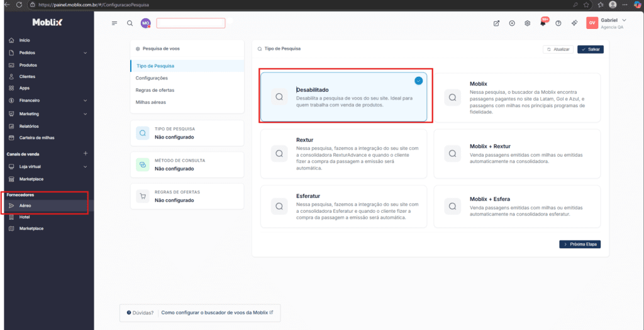
Task: Open Milhas aéreas tab
Action: [151, 101]
